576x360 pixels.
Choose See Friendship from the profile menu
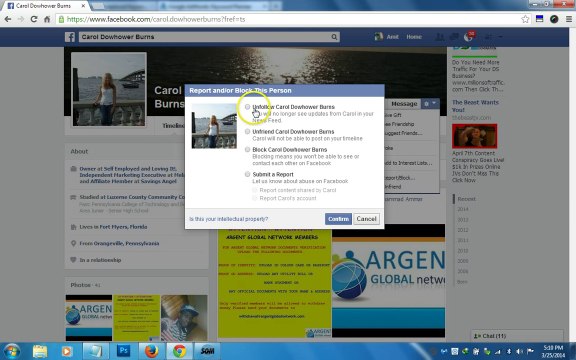(x=399, y=124)
